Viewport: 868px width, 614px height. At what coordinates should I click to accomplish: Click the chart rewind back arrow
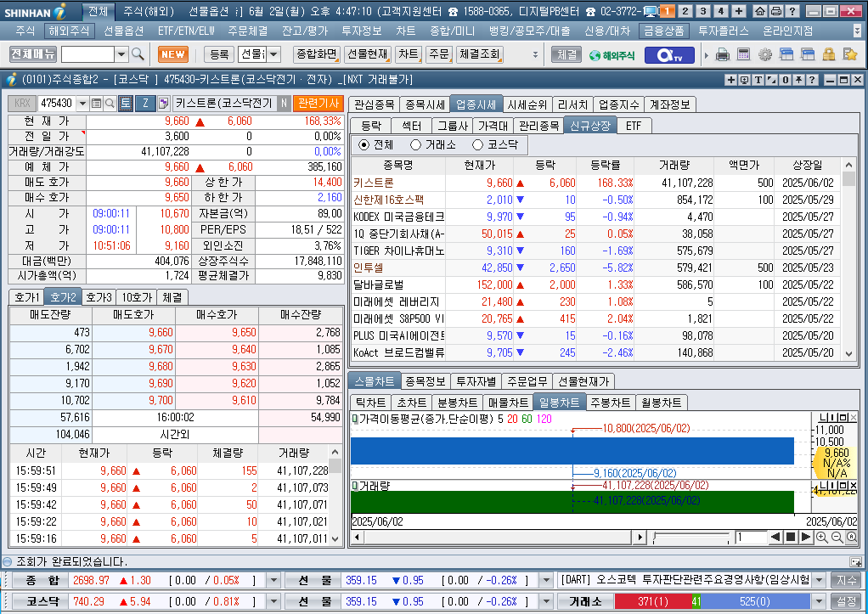pyautogui.click(x=775, y=537)
